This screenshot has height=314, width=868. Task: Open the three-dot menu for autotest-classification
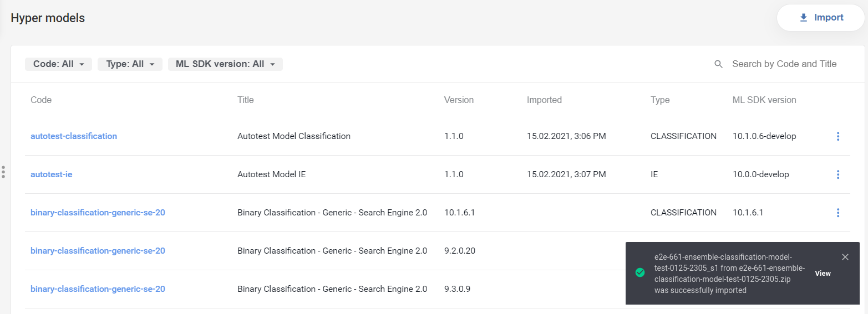click(x=837, y=136)
